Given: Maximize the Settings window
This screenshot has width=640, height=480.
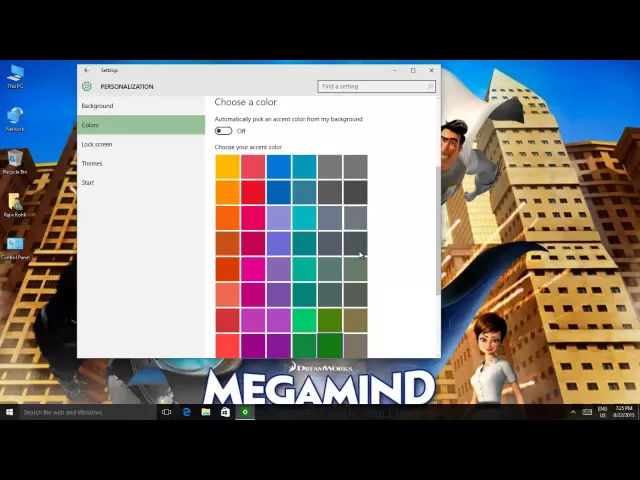Looking at the screenshot, I should click(413, 70).
